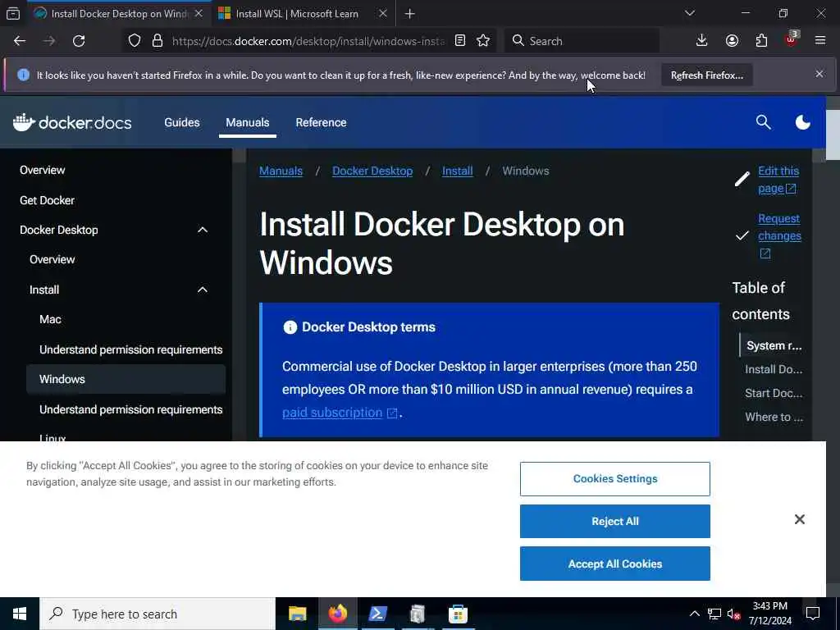
Task: Dismiss the Firefox refresh notification bar
Action: [x=819, y=74]
